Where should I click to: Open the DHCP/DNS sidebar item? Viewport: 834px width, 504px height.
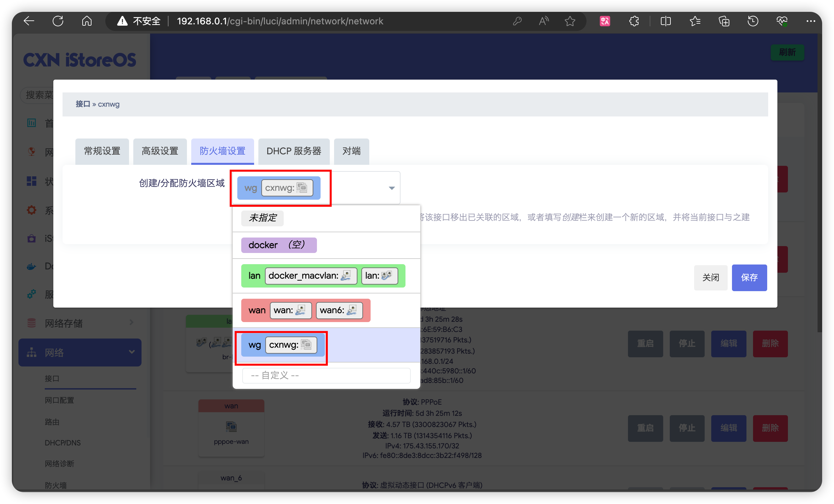coord(63,443)
